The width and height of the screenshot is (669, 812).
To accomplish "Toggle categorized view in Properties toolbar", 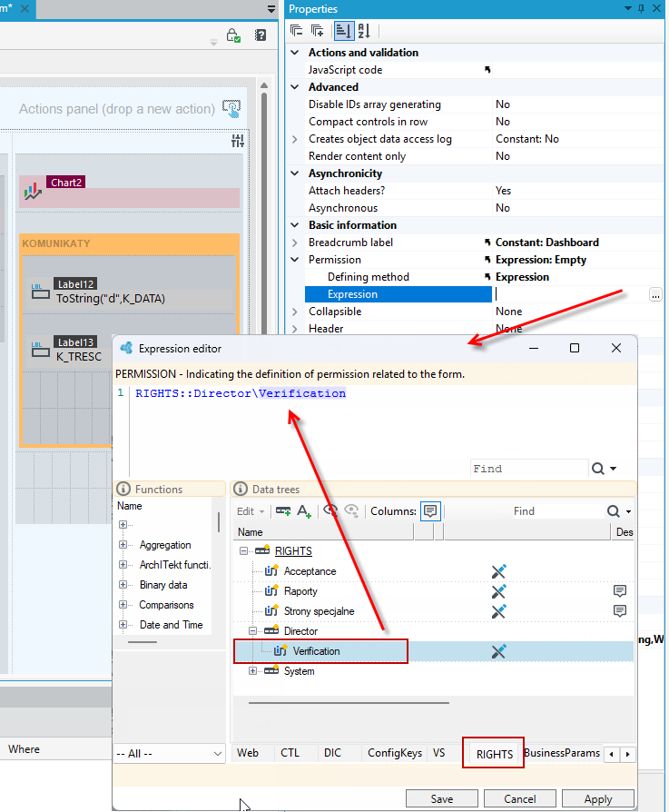I will [343, 31].
